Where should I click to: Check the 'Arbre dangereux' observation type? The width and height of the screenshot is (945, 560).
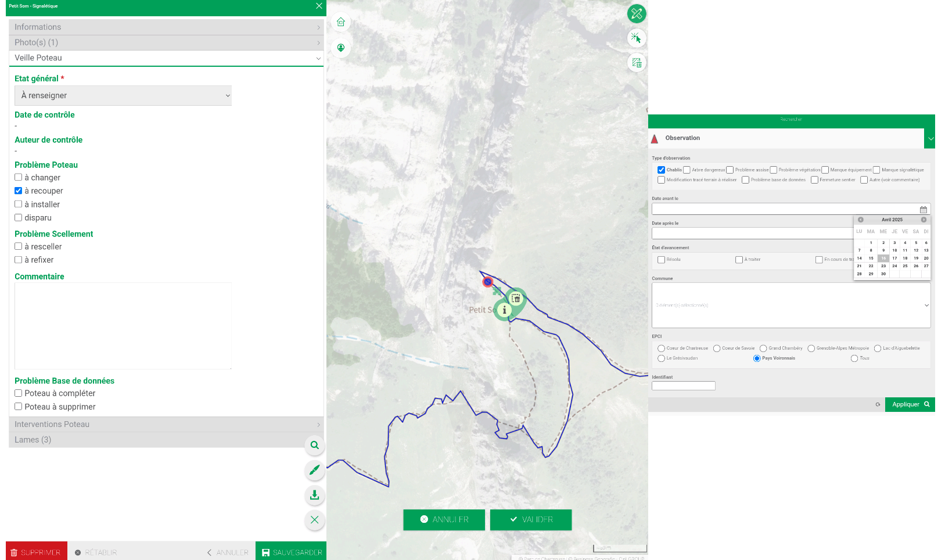point(687,170)
